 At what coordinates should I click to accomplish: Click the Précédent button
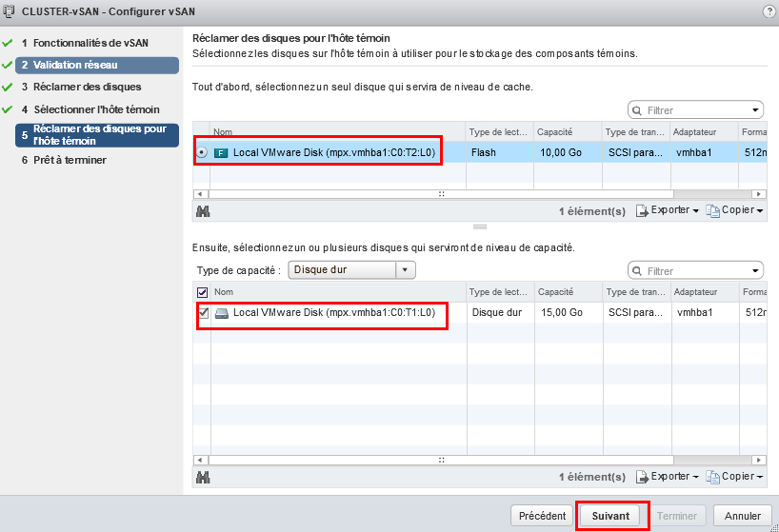[x=542, y=516]
